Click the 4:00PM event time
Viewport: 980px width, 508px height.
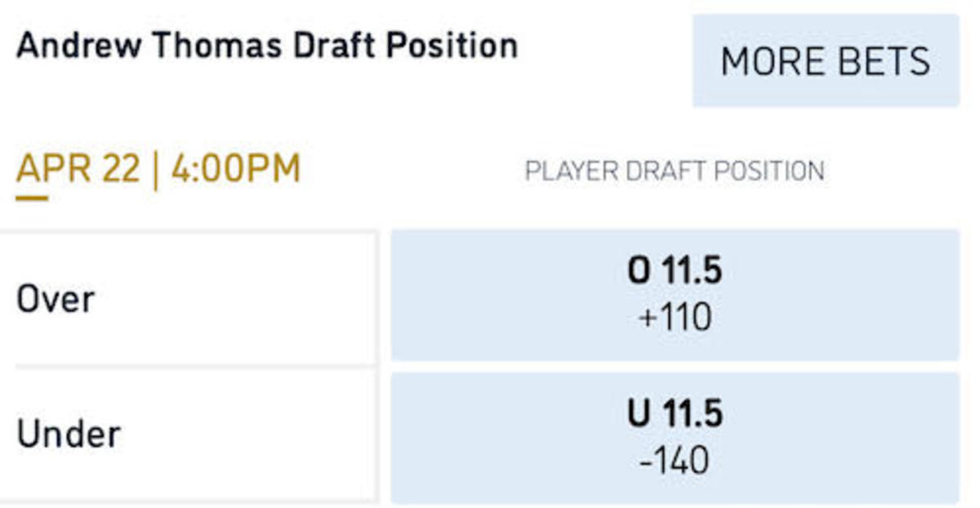(x=236, y=169)
